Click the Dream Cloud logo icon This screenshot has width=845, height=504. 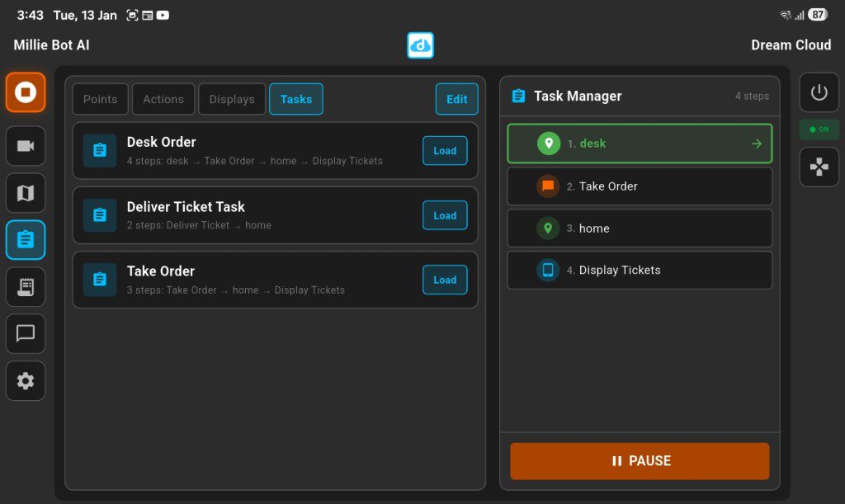(x=420, y=45)
